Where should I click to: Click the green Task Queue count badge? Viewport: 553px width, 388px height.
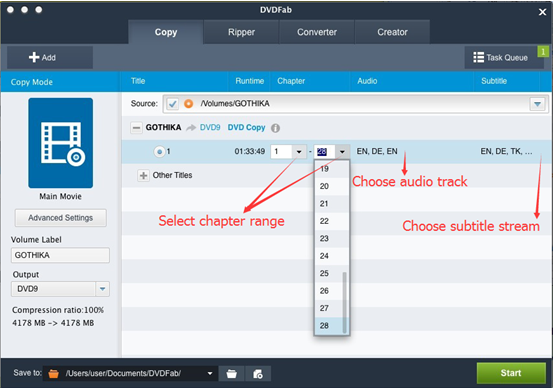(543, 52)
